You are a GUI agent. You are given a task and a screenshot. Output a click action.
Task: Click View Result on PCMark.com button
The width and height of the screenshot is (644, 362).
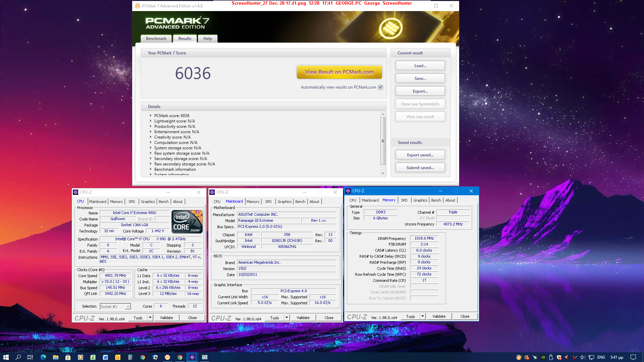click(339, 72)
